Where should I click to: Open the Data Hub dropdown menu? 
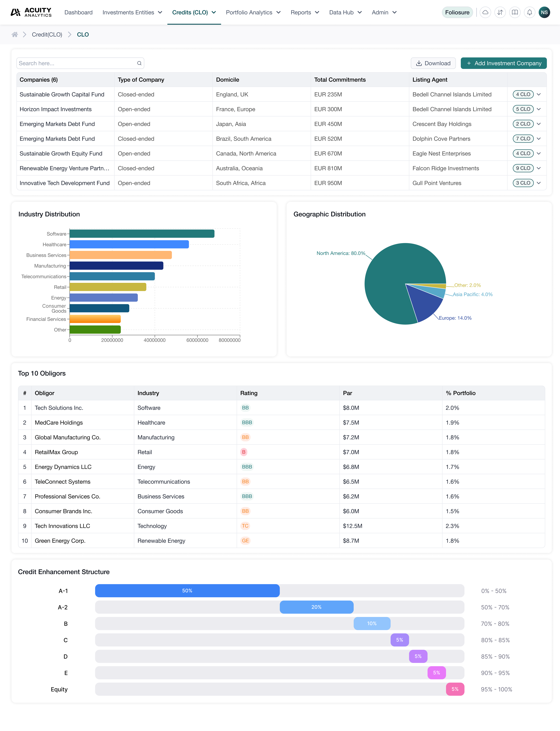point(345,12)
